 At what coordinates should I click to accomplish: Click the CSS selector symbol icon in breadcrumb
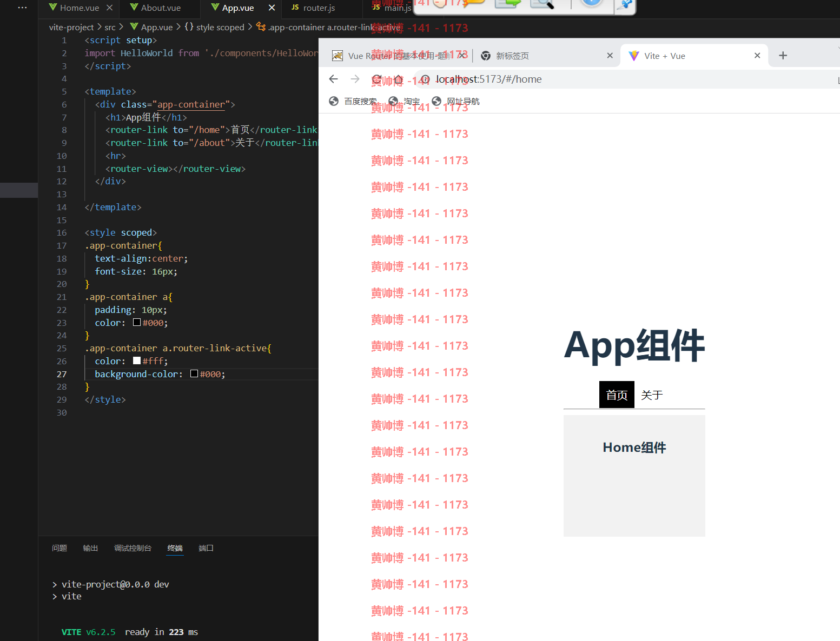[x=261, y=26]
